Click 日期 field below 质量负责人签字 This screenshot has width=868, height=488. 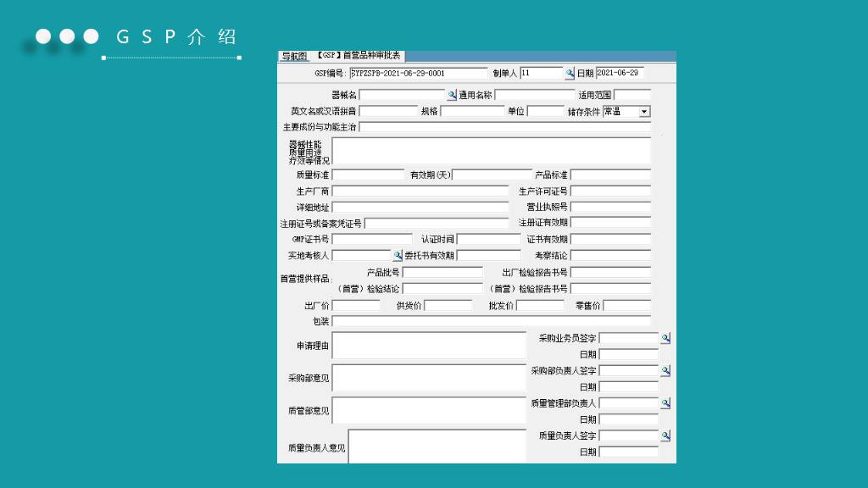pyautogui.click(x=629, y=452)
